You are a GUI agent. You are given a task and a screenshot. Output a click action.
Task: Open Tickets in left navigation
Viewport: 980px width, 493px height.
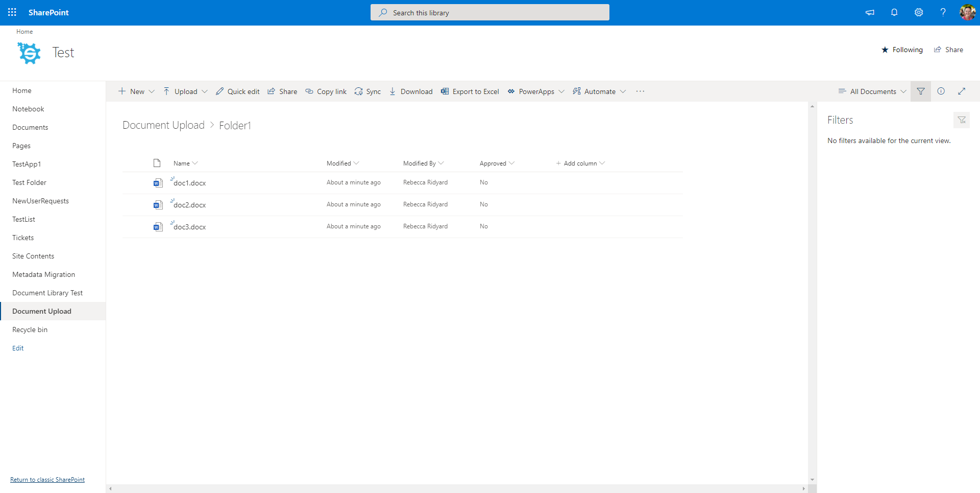tap(23, 238)
